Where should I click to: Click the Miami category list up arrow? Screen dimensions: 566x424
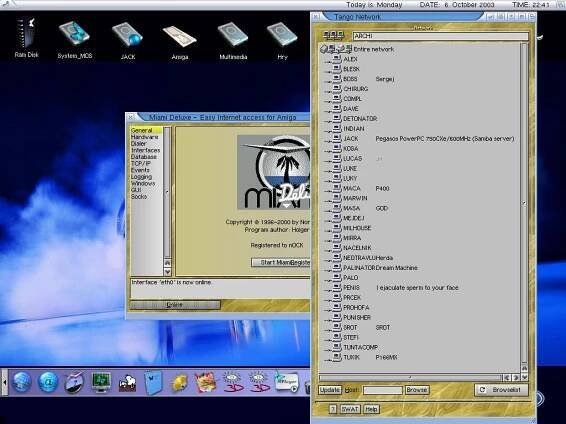pyautogui.click(x=167, y=263)
